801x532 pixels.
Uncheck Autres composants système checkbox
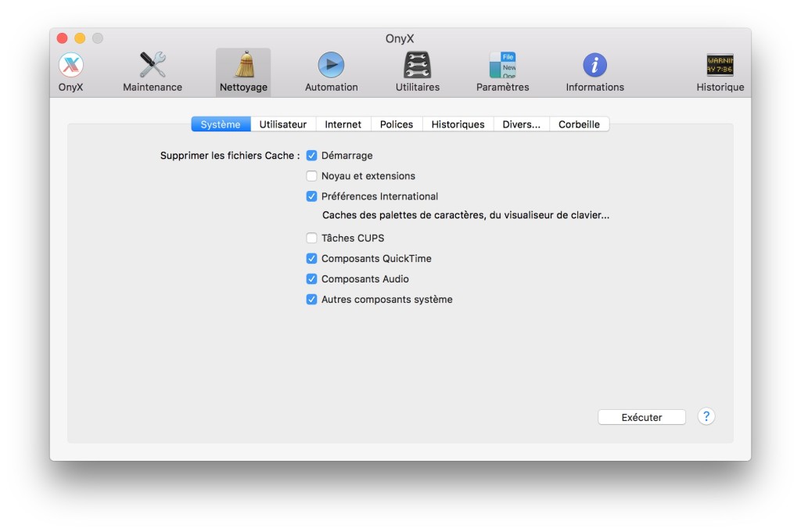point(311,300)
